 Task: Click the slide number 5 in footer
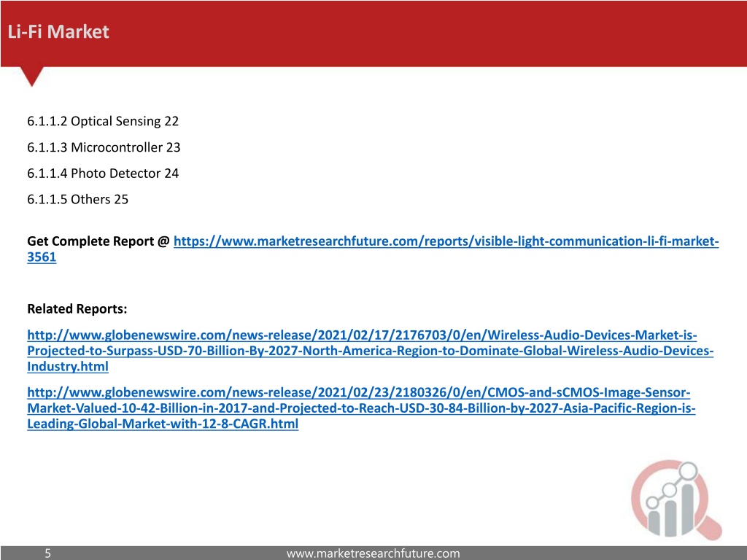[47, 553]
